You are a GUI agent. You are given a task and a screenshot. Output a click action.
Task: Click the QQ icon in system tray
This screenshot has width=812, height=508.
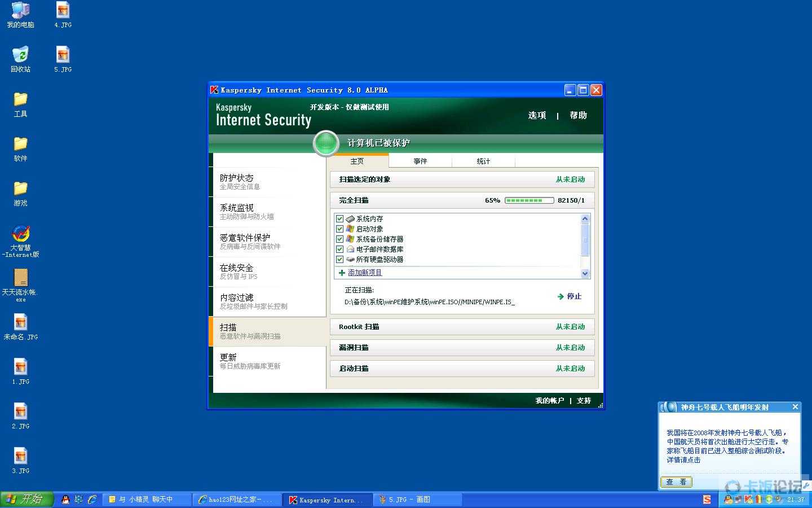(x=728, y=500)
